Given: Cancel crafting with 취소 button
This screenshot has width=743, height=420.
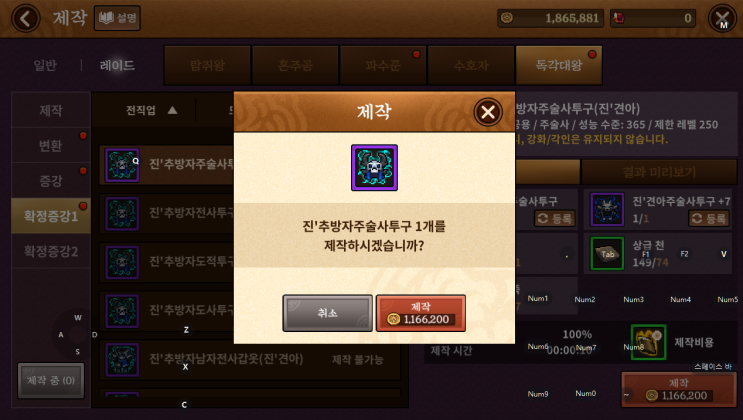Looking at the screenshot, I should [327, 313].
